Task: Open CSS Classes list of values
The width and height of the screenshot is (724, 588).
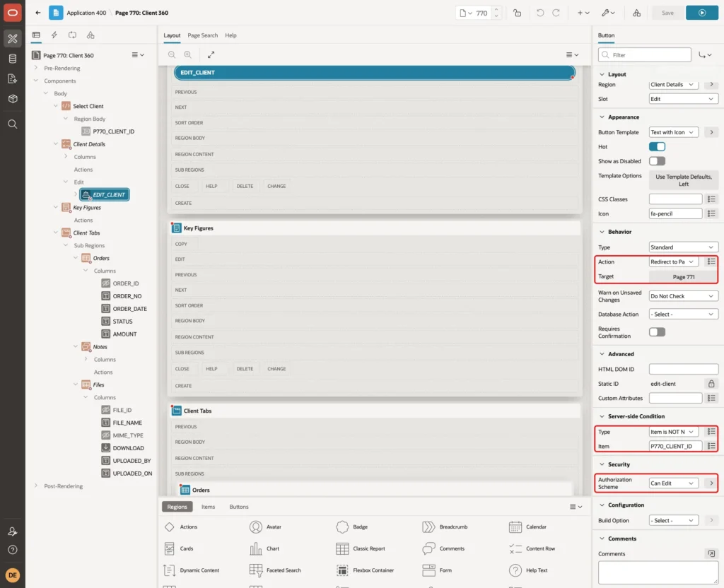Action: point(711,199)
